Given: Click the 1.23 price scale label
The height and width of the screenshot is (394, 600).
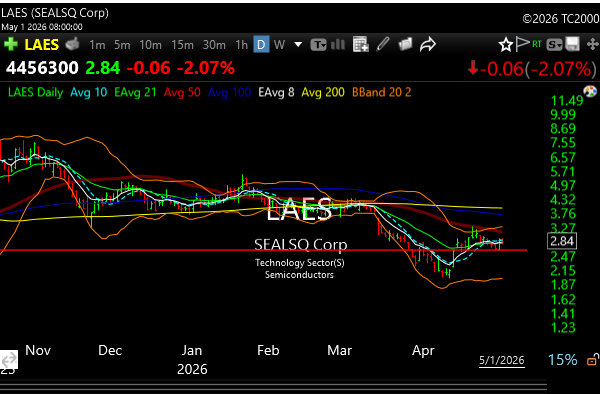Looking at the screenshot, I should 562,327.
